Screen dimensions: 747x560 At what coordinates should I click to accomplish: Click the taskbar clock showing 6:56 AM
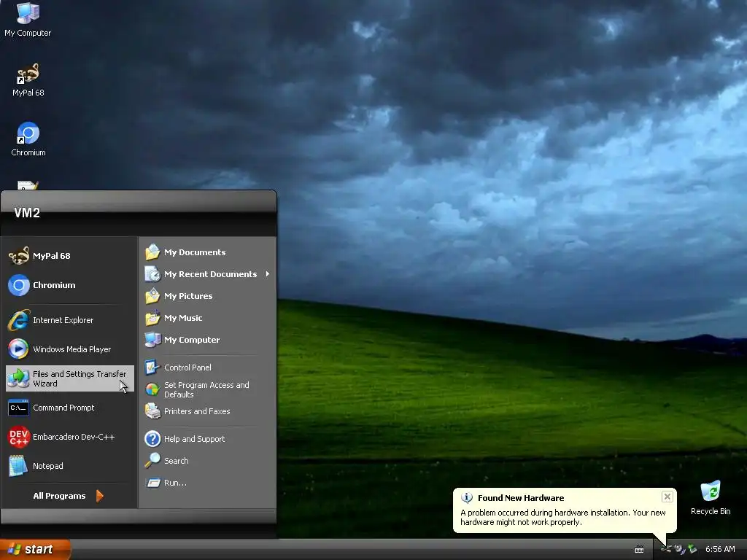(720, 550)
